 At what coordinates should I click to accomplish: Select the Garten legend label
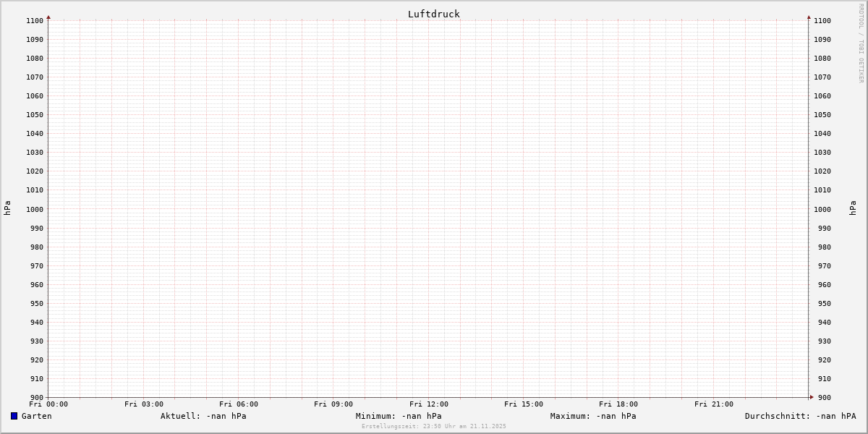36,416
